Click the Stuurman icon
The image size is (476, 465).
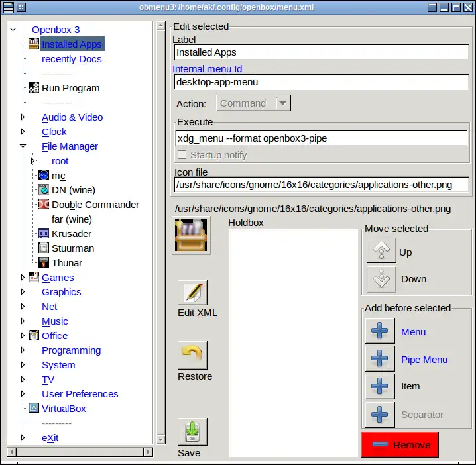click(x=44, y=248)
